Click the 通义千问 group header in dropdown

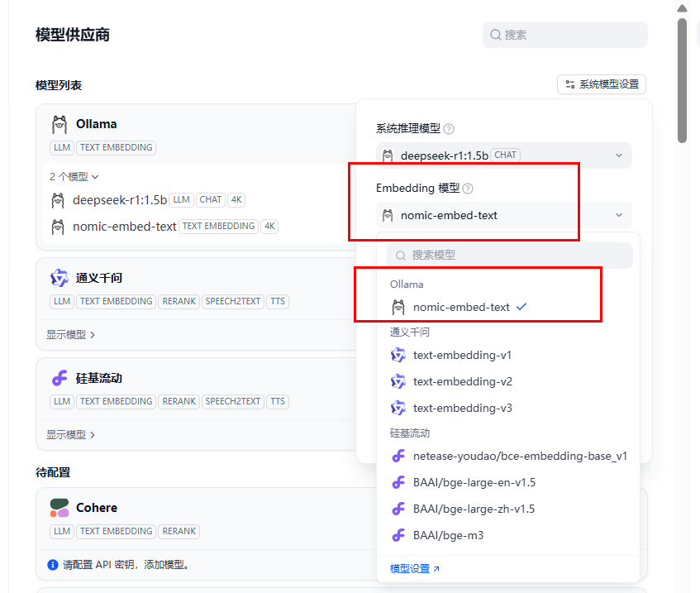tap(410, 332)
